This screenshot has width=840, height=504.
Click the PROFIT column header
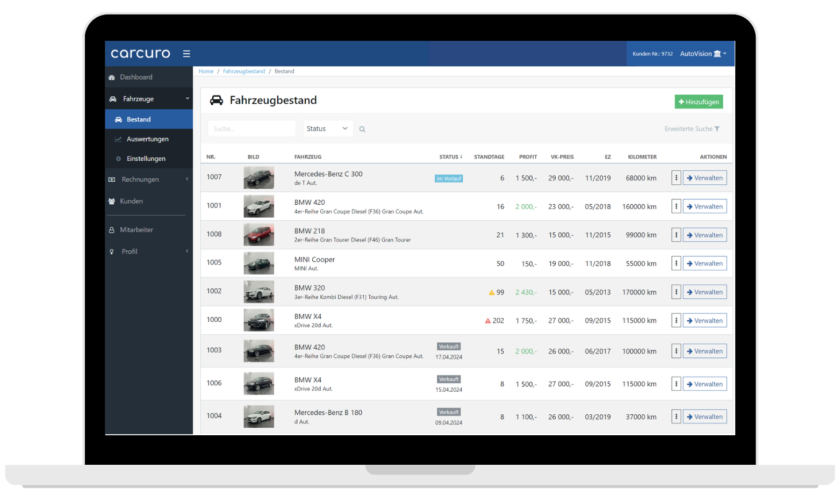coord(528,157)
